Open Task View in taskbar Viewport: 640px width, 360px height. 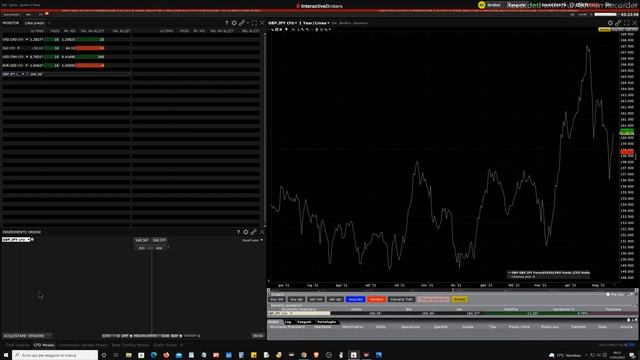click(116, 355)
